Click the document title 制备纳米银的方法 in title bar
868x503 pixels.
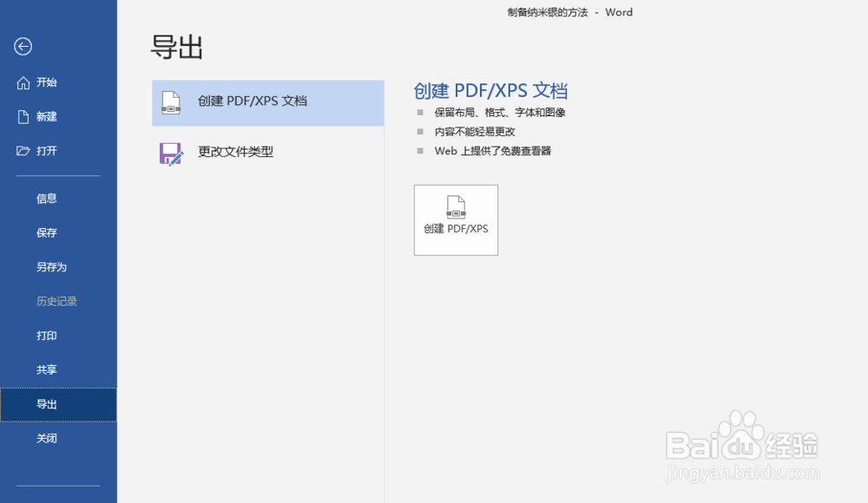pyautogui.click(x=548, y=12)
